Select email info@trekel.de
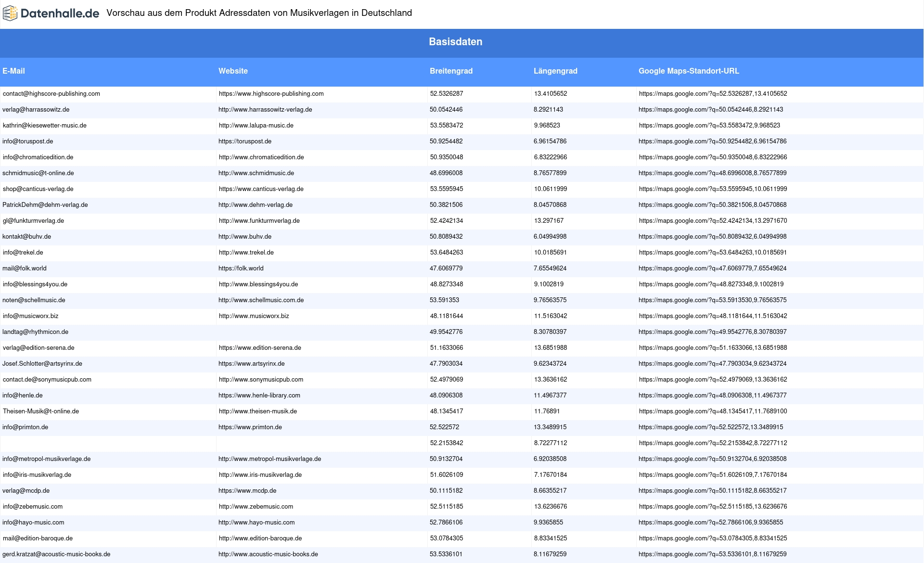924x563 pixels. pyautogui.click(x=23, y=253)
